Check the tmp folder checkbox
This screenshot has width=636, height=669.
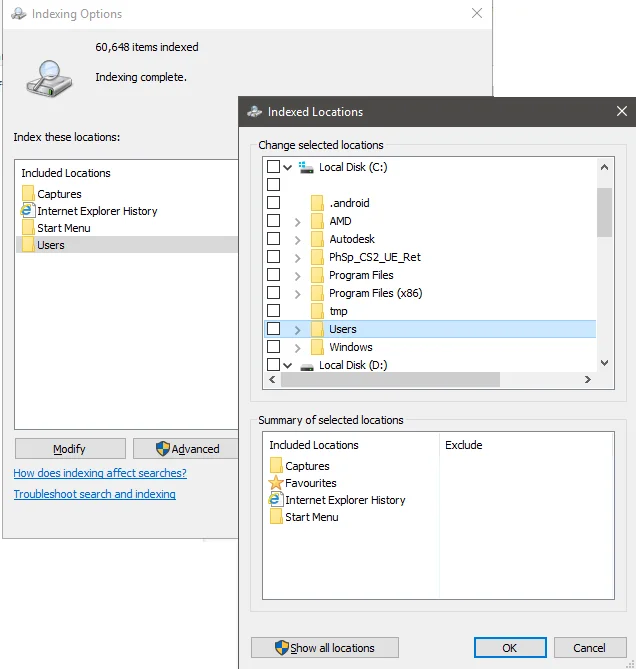click(273, 311)
